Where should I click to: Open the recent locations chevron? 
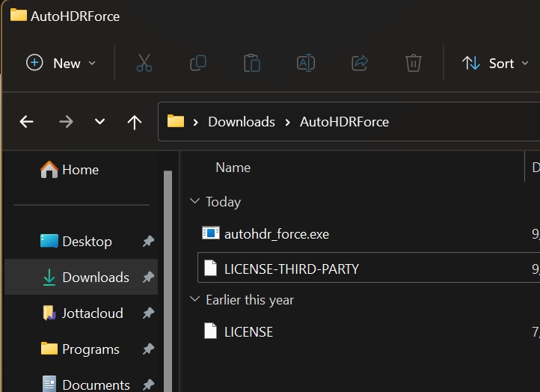pos(99,122)
